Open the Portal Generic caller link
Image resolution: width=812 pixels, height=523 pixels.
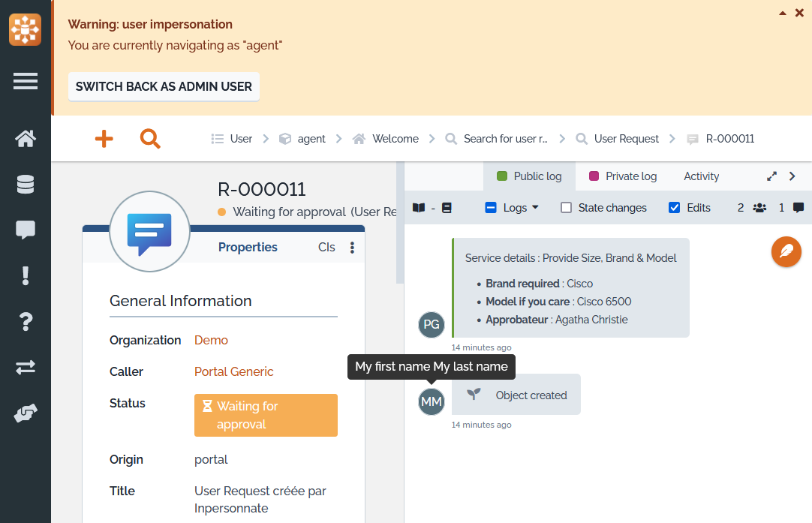point(233,371)
